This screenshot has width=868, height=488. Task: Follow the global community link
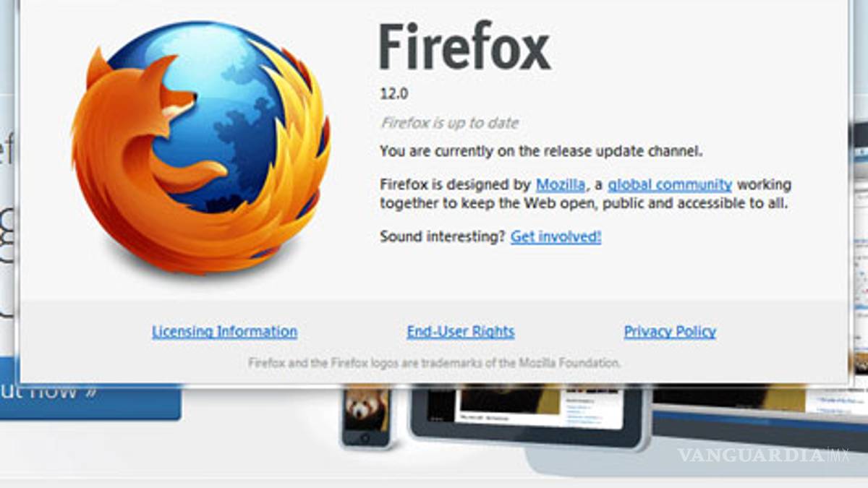[670, 184]
